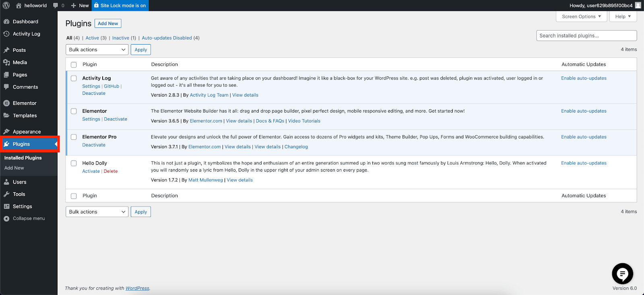The height and width of the screenshot is (295, 644).
Task: Check the Activity Log plugin checkbox
Action: 74,78
